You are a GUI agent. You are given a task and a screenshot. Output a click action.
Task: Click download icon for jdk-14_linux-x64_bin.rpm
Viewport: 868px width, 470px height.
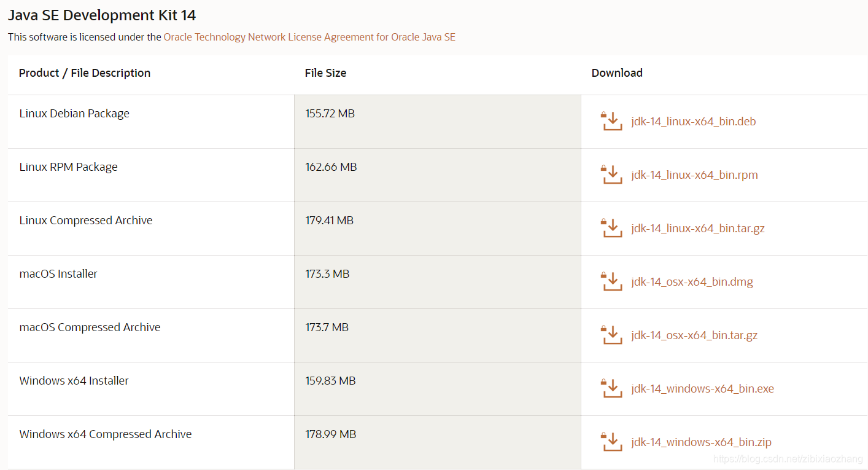pyautogui.click(x=611, y=174)
